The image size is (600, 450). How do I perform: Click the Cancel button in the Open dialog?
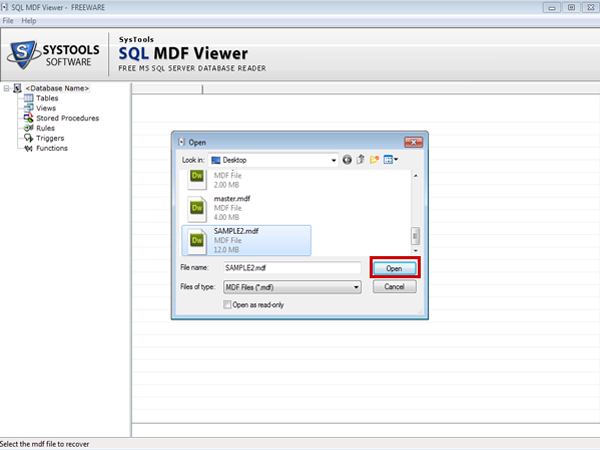(x=395, y=287)
